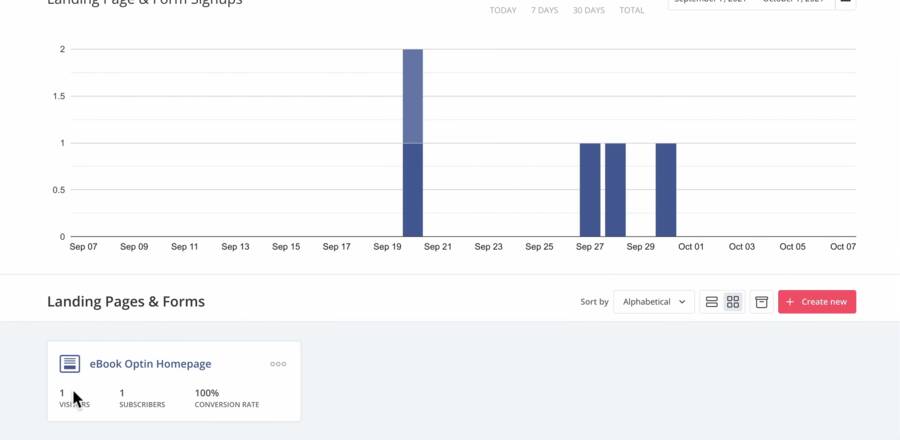Click the CONVERSION RATE label
The width and height of the screenshot is (900, 440).
[227, 404]
